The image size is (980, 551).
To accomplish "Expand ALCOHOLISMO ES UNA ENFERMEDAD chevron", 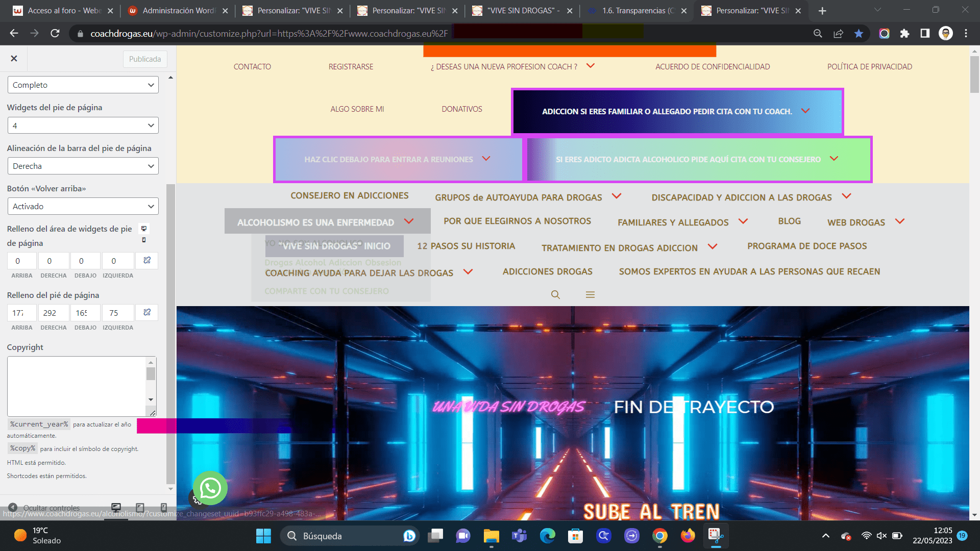I will (x=409, y=221).
